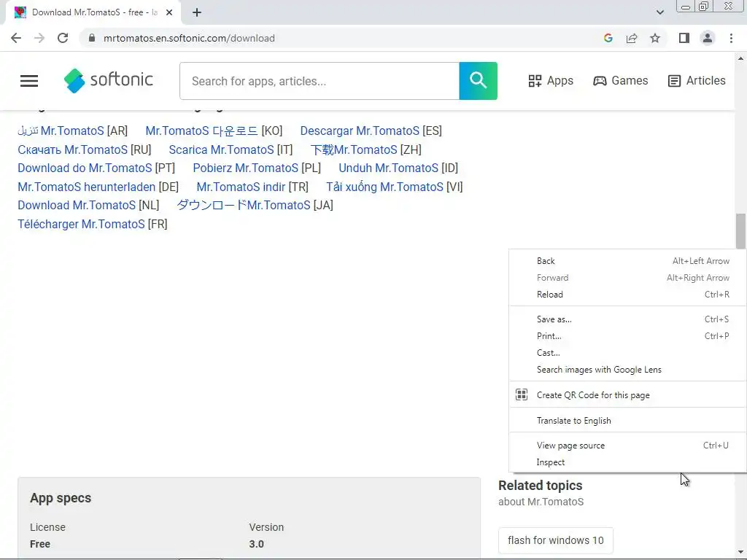Click the blue search magnifier button
This screenshot has width=747, height=560.
(479, 81)
